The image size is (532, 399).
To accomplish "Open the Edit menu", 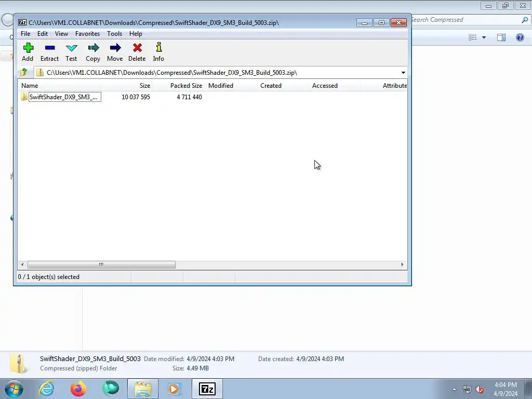I will [43, 34].
